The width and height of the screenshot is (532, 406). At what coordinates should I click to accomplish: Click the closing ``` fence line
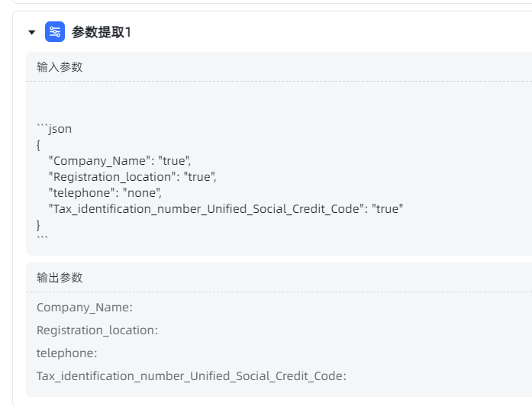[x=43, y=239]
